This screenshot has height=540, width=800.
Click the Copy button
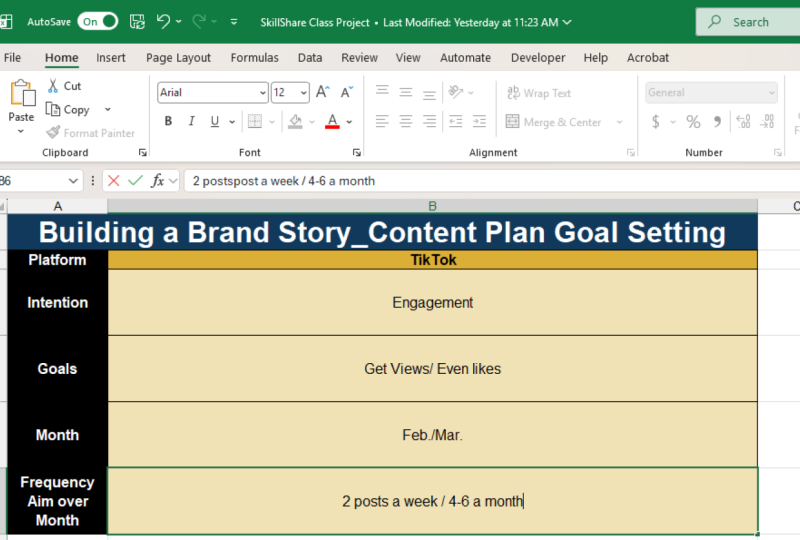pos(68,109)
